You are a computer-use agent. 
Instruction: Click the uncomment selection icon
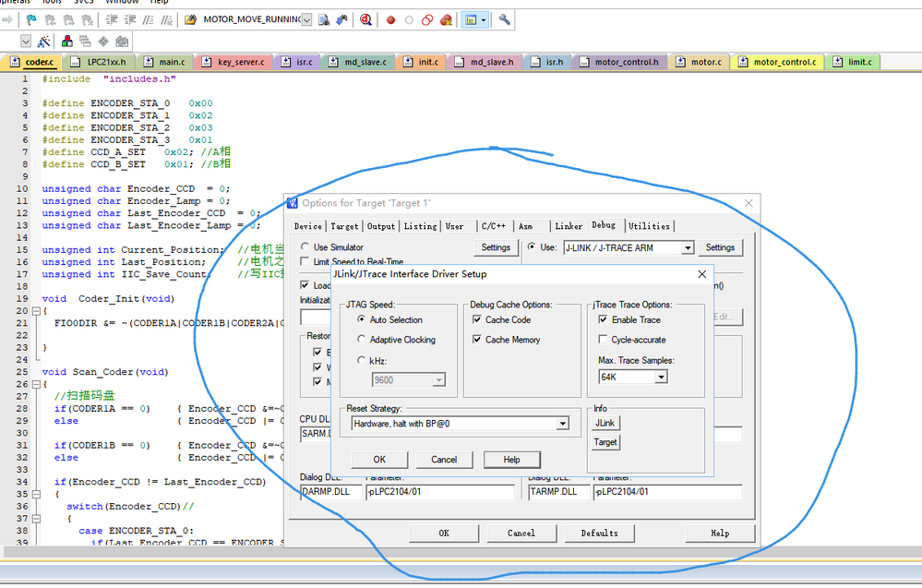[167, 20]
